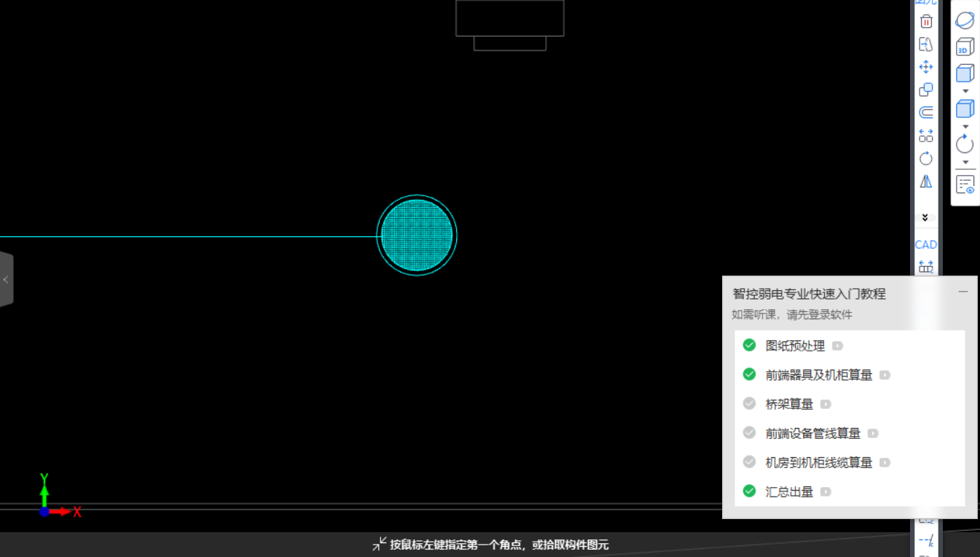This screenshot has height=557, width=980.
Task: Open dropdown arrow under the rotate view icon
Action: [x=965, y=163]
